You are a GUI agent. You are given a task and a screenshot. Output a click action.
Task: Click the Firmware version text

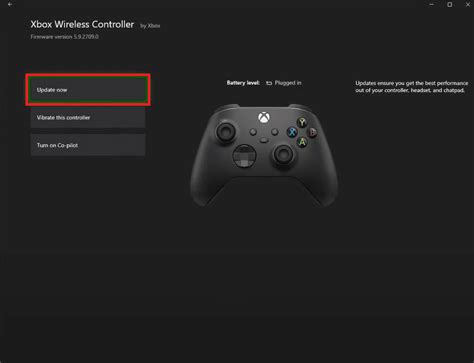pyautogui.click(x=65, y=37)
